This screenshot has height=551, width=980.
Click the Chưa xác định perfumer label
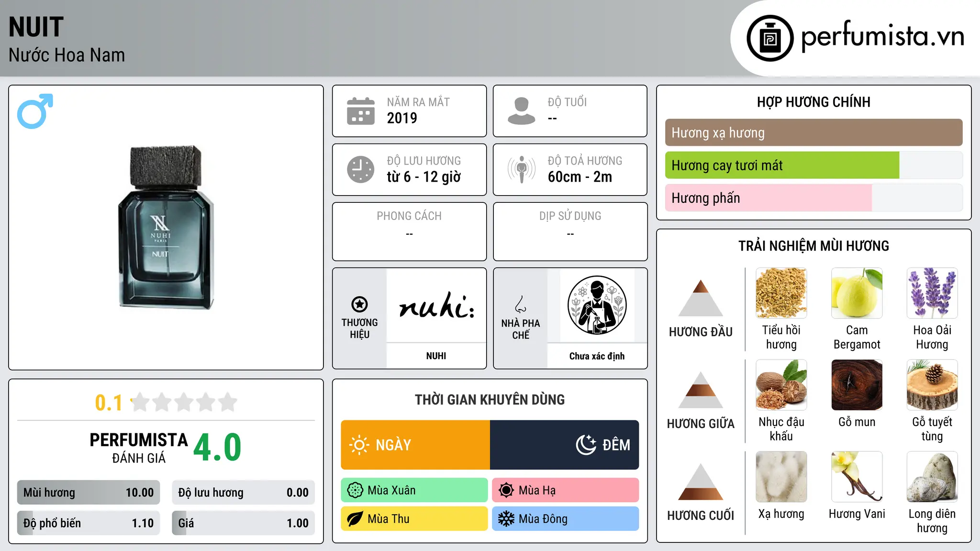click(597, 356)
